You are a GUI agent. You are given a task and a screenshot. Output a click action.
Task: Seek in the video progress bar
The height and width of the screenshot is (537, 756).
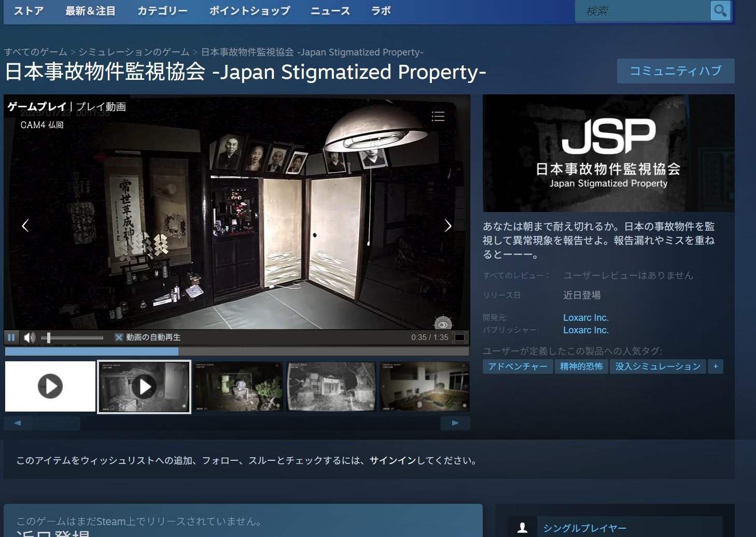pyautogui.click(x=237, y=351)
